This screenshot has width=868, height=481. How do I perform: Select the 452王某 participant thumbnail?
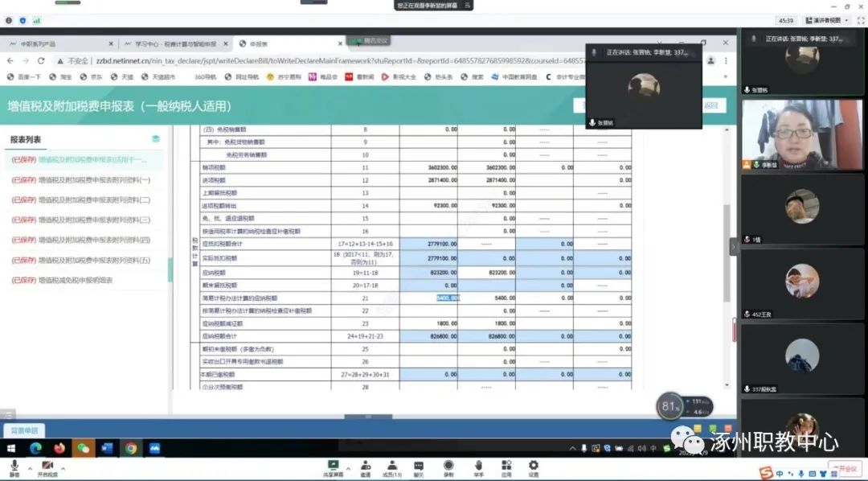coord(802,282)
